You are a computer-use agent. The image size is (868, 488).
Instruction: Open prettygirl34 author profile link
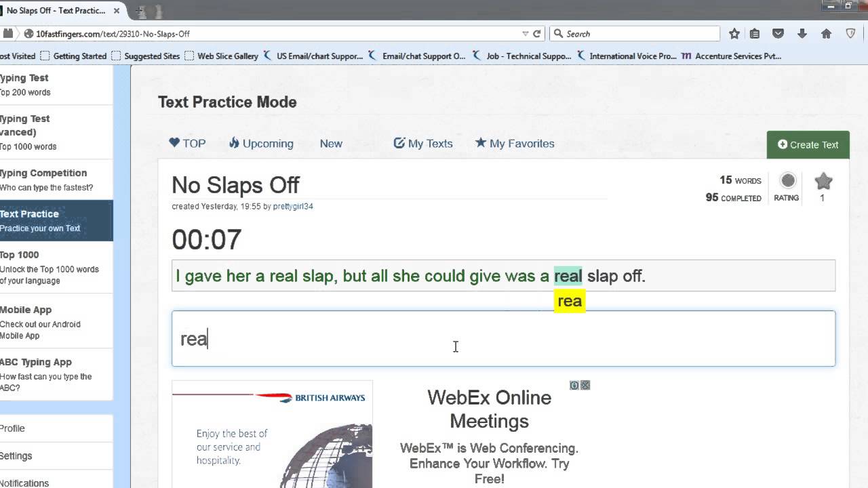293,206
